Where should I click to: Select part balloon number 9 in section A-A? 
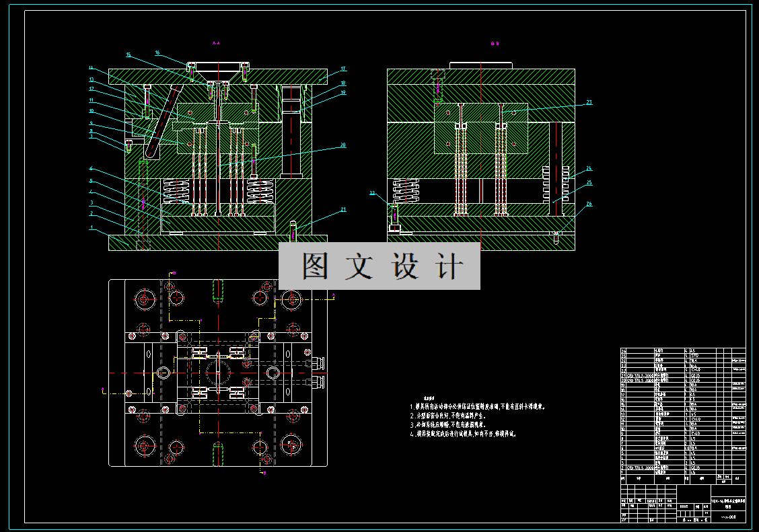[x=91, y=123]
